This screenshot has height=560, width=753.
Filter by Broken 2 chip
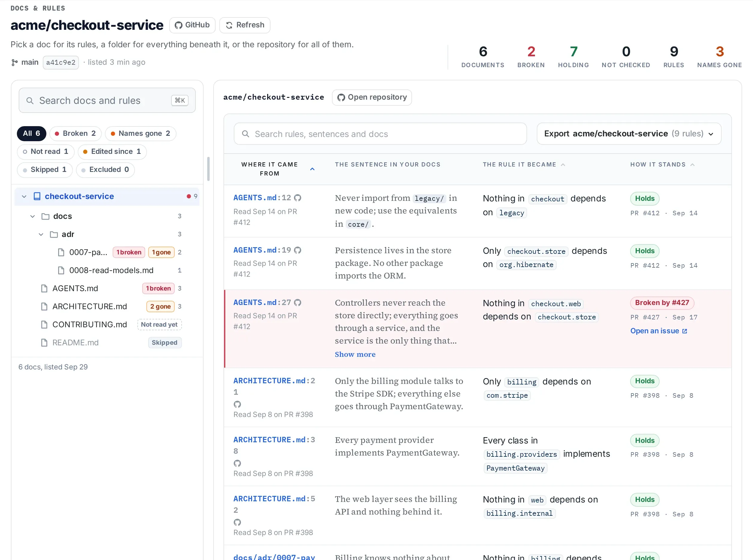[76, 134]
